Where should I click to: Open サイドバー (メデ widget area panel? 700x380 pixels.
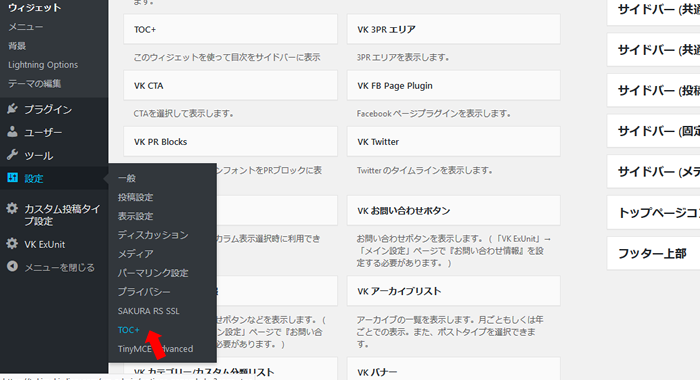[654, 171]
